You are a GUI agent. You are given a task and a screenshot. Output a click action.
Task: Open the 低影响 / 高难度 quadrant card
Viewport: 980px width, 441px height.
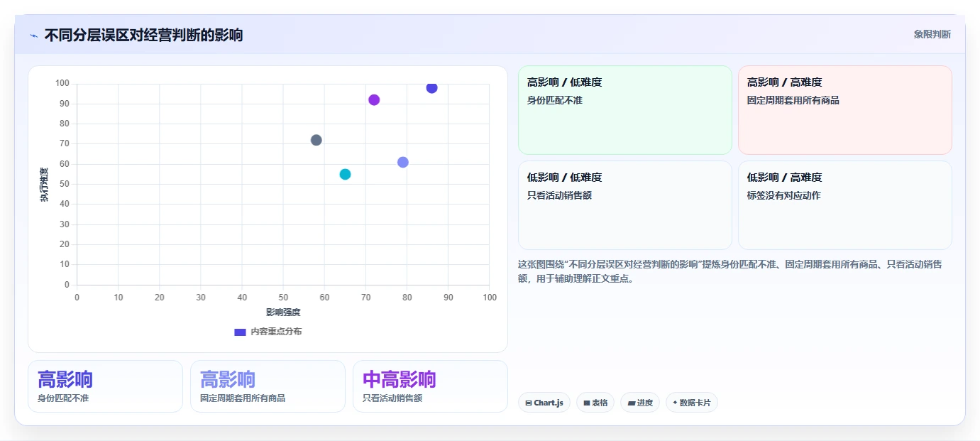(844, 205)
